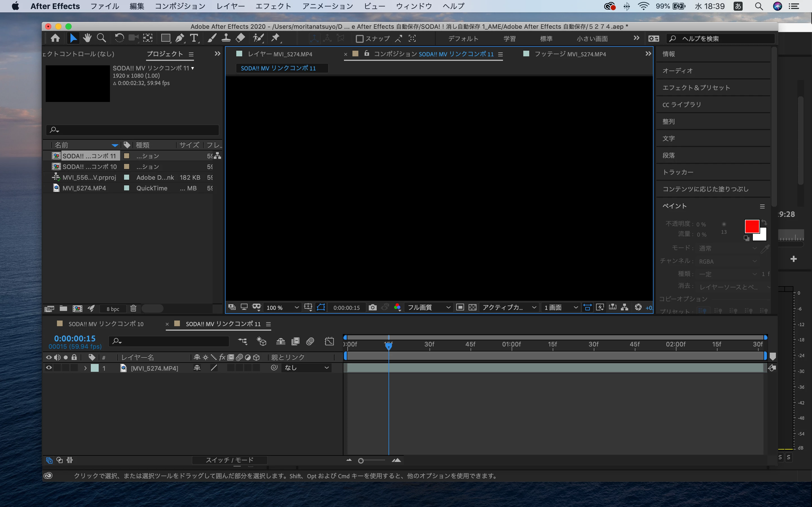The image size is (812, 507).
Task: Click the スイッチ / モード button
Action: tap(230, 460)
